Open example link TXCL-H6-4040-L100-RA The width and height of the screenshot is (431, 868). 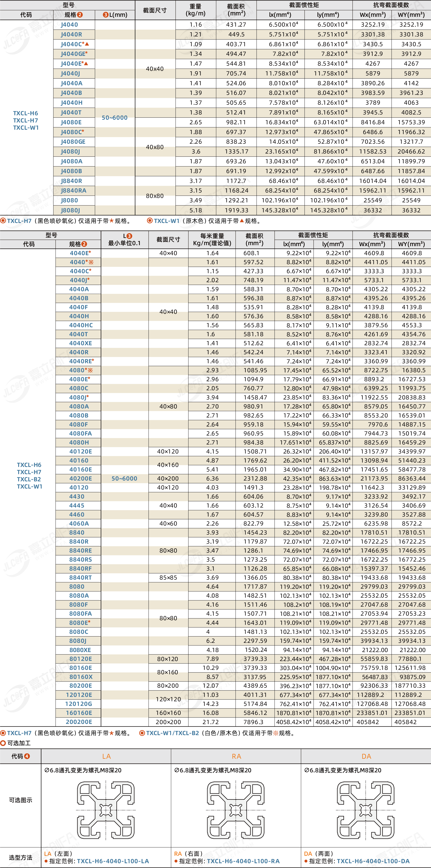click(x=243, y=861)
